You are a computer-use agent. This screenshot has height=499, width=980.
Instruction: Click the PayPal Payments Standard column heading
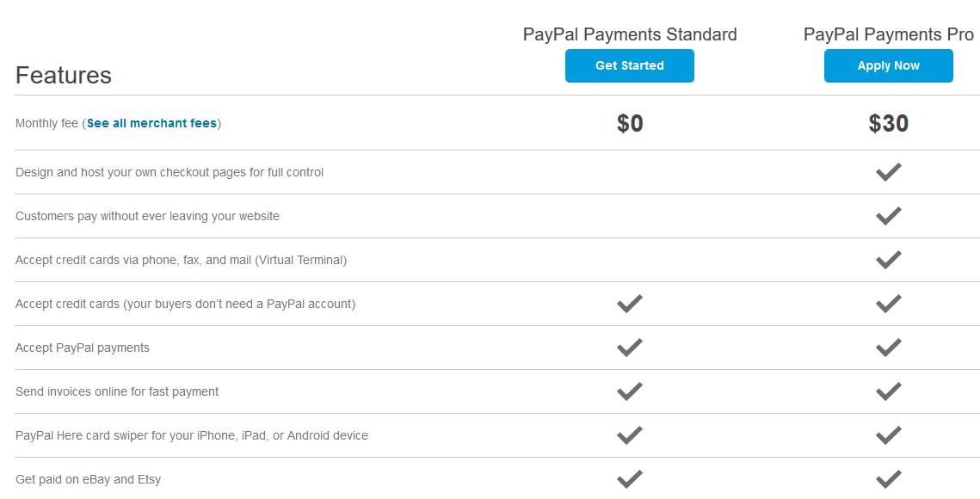point(630,34)
